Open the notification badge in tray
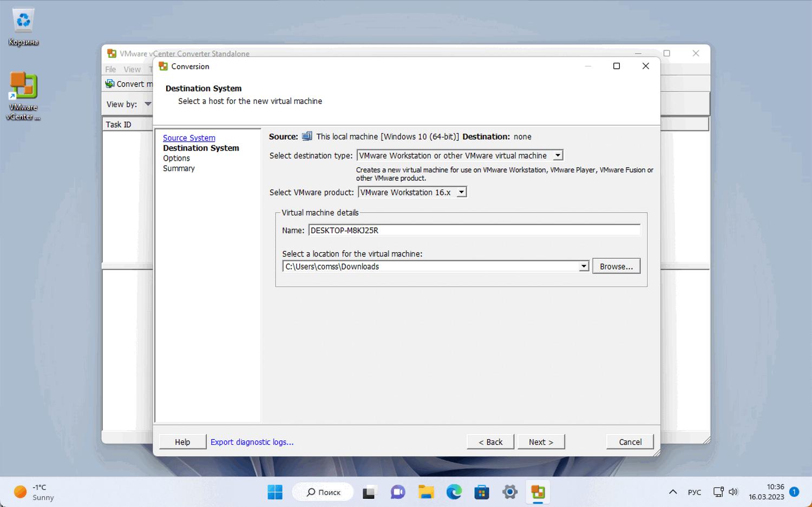The height and width of the screenshot is (507, 812). pos(794,492)
